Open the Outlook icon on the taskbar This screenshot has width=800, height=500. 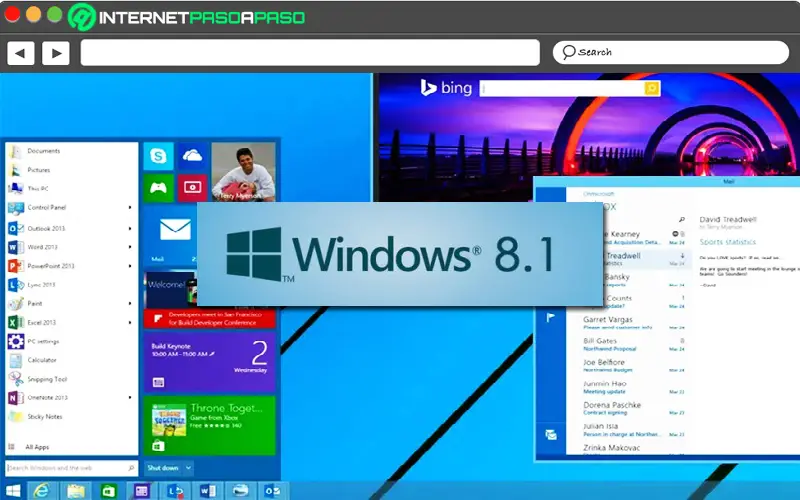(x=273, y=491)
